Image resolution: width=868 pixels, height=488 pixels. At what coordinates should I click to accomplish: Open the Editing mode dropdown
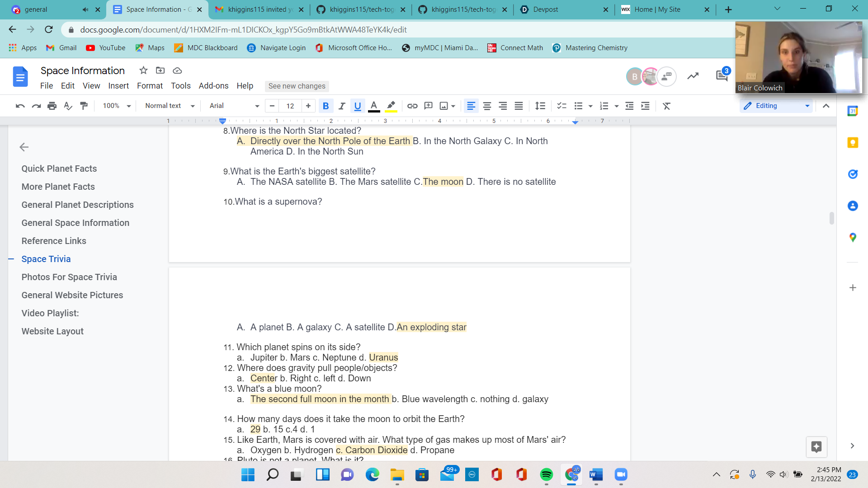(776, 106)
